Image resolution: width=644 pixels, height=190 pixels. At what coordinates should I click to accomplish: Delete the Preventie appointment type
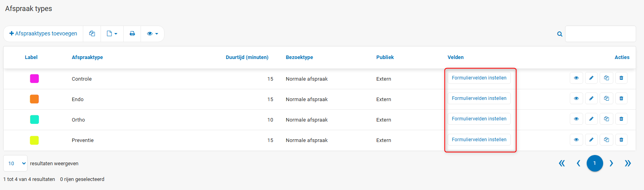(621, 140)
